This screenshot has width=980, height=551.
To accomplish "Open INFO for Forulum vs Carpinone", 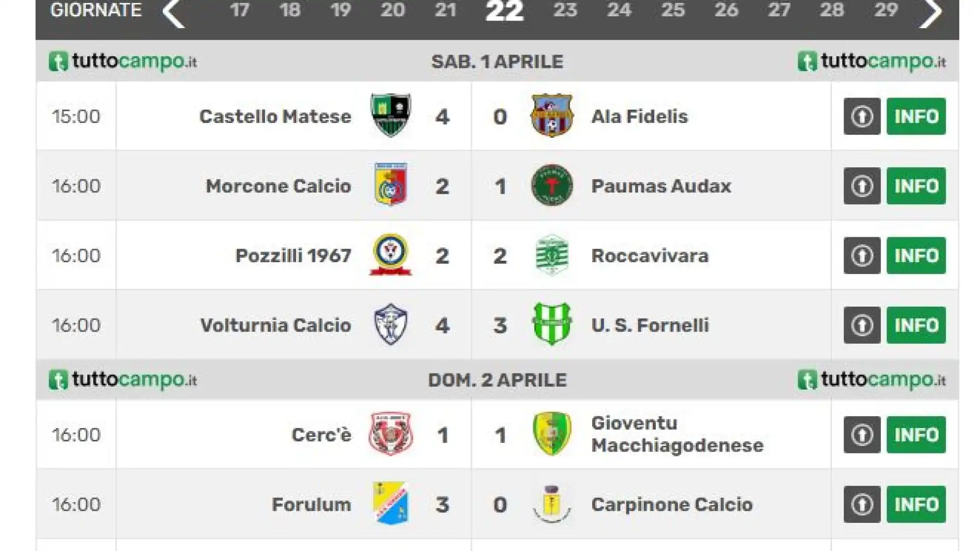I will click(916, 504).
